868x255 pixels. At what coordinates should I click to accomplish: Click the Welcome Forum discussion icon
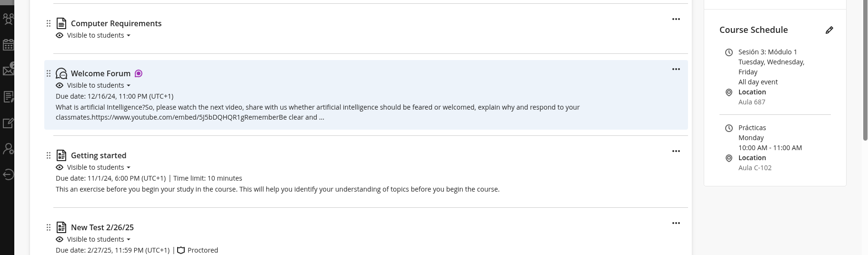(61, 73)
